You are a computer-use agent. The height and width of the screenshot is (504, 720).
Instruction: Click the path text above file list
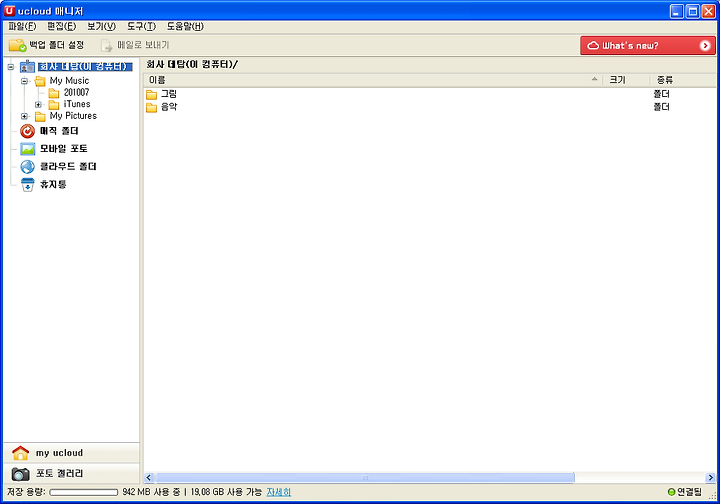(x=192, y=64)
